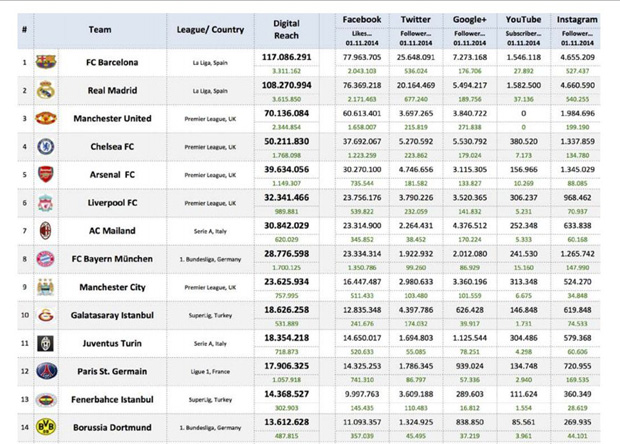Click the Juventus Turin crest

(45, 343)
